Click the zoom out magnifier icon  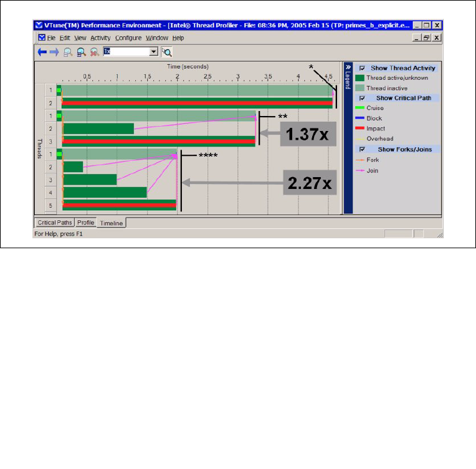[68, 52]
